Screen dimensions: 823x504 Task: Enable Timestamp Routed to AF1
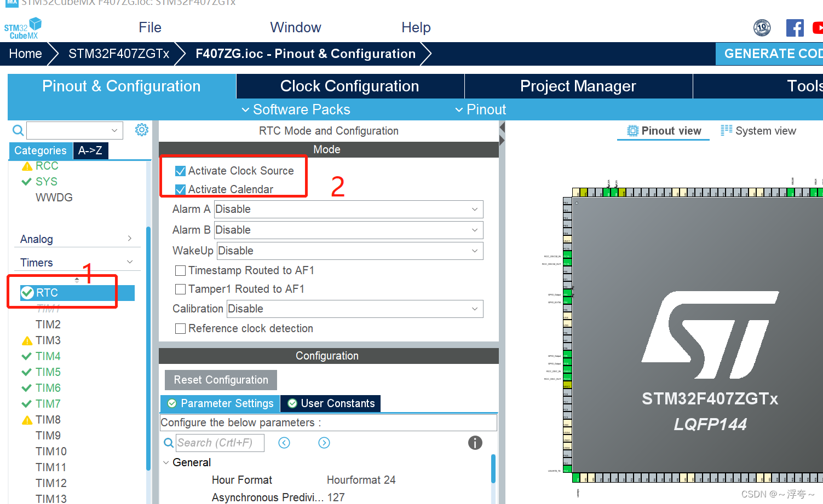pos(180,270)
